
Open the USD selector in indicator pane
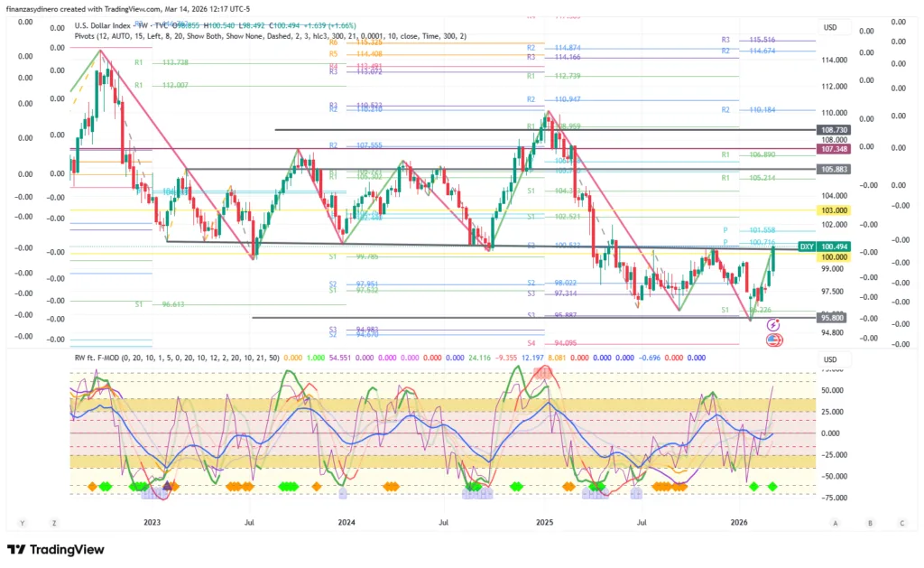coord(832,358)
